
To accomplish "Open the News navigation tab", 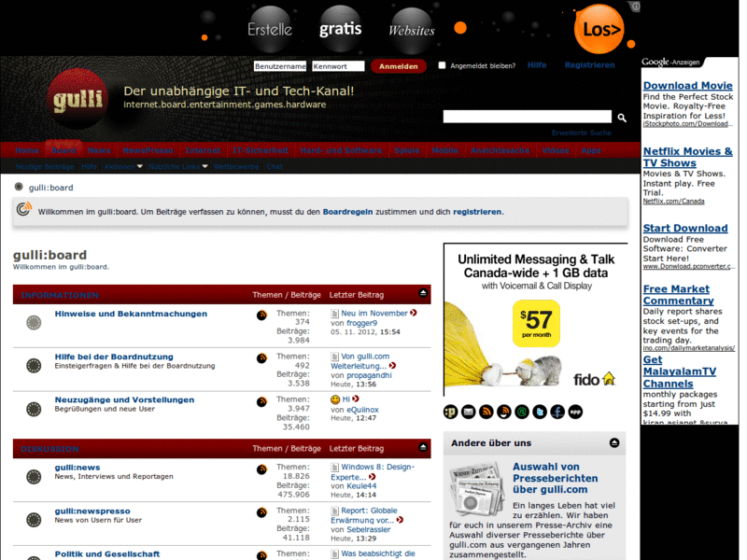I will click(x=99, y=150).
